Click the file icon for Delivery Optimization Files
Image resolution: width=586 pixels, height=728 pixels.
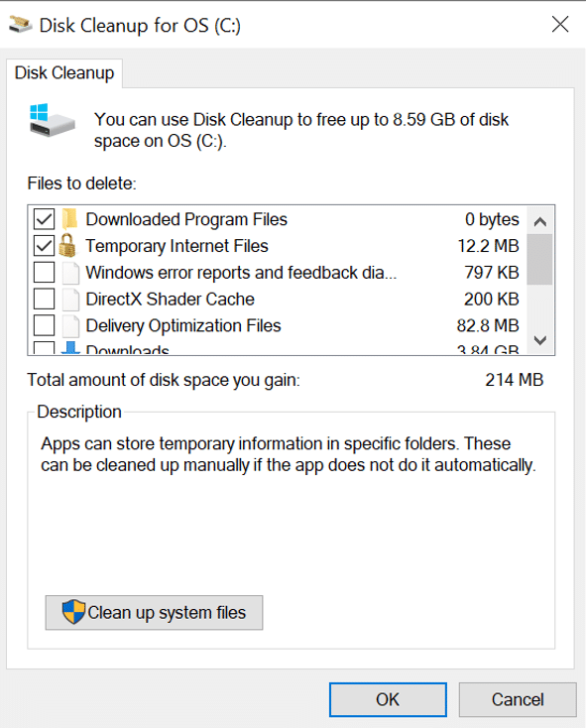coord(70,325)
